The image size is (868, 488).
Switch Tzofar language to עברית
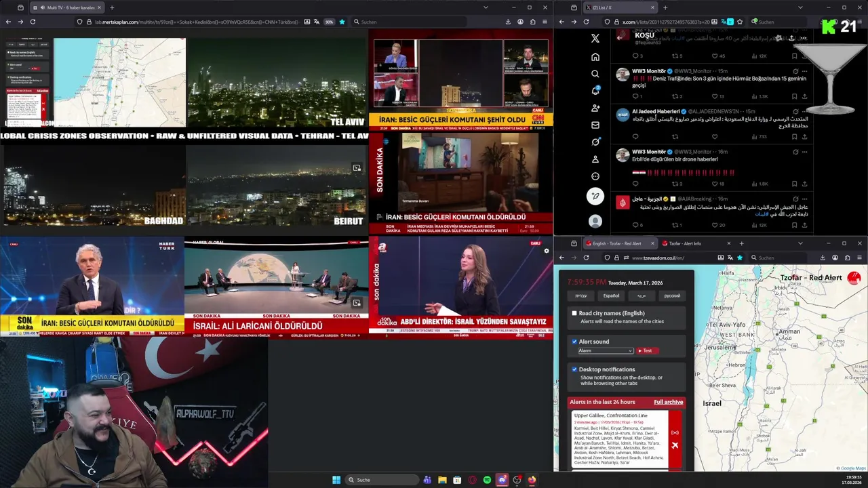coord(581,296)
